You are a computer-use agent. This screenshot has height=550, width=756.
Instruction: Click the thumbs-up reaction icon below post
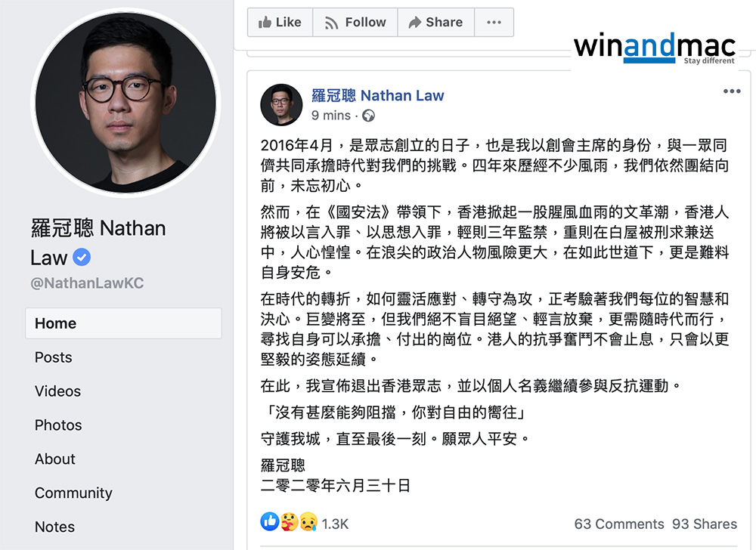click(269, 523)
